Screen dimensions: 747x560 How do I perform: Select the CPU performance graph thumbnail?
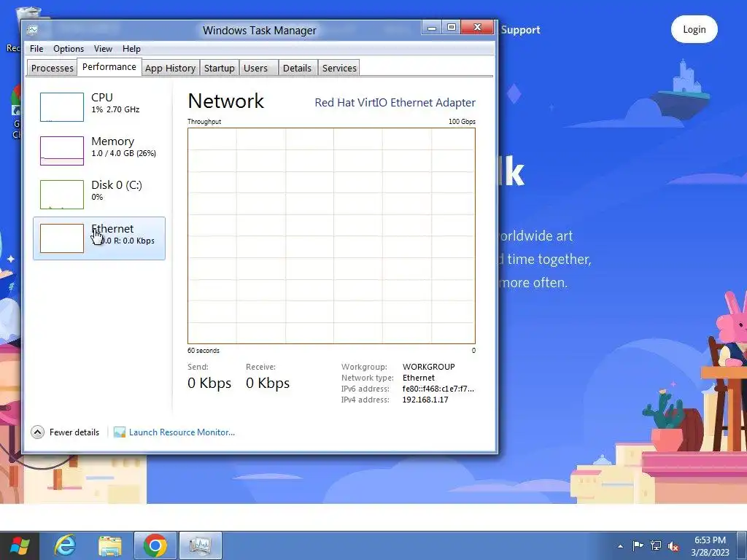coord(62,107)
